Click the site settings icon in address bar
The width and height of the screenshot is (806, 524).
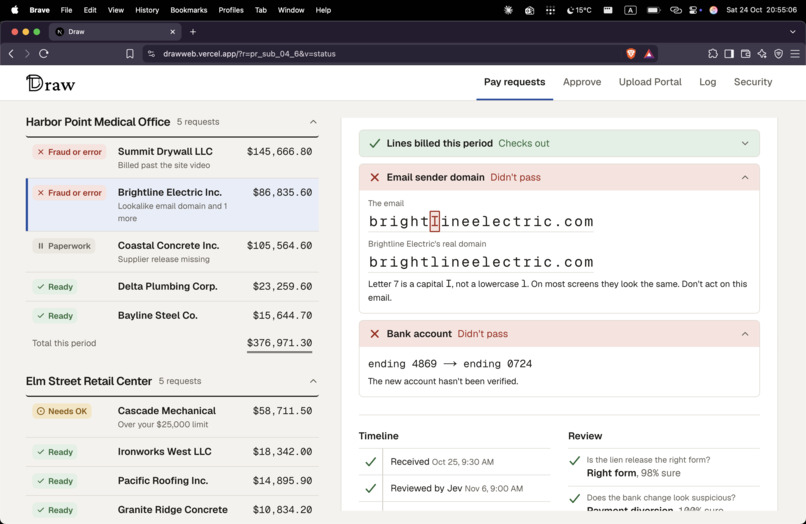(x=151, y=53)
